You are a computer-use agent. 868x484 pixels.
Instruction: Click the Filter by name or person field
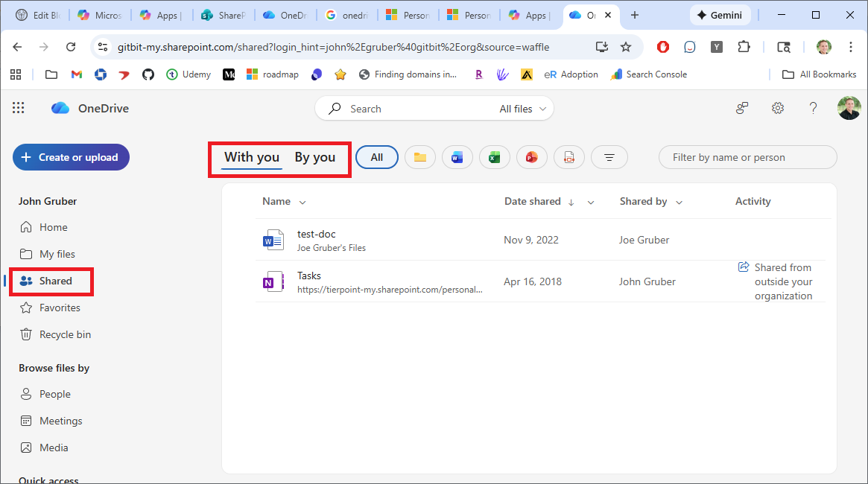pyautogui.click(x=747, y=157)
